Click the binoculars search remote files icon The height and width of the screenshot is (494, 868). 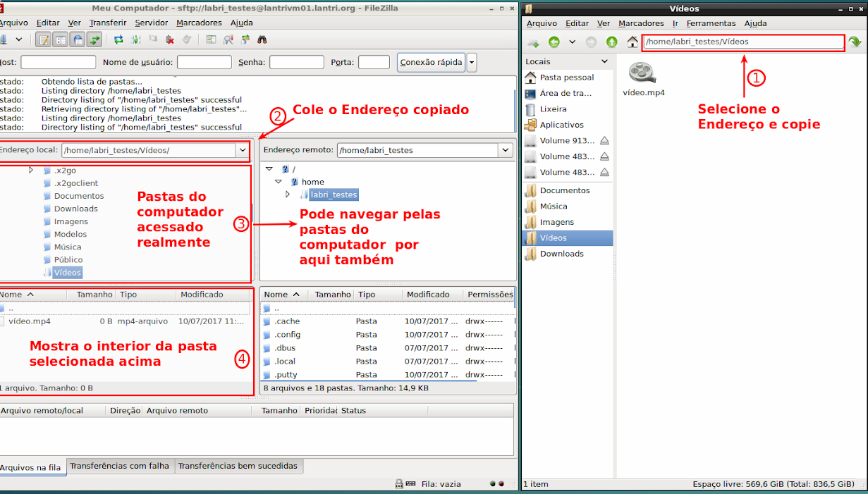pos(262,40)
